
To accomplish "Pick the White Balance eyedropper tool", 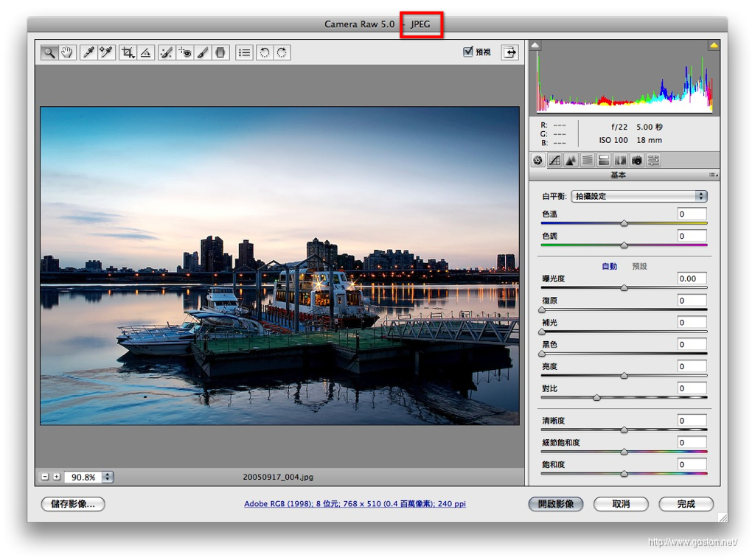I will (x=88, y=52).
